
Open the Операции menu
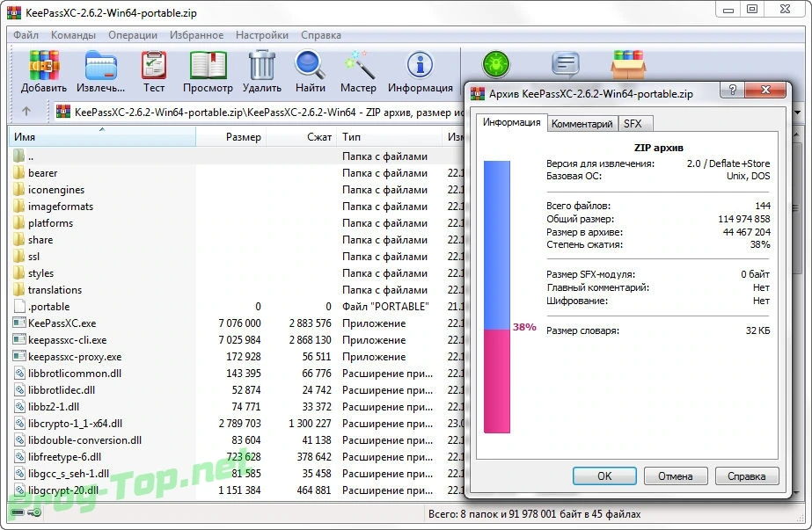click(x=133, y=35)
